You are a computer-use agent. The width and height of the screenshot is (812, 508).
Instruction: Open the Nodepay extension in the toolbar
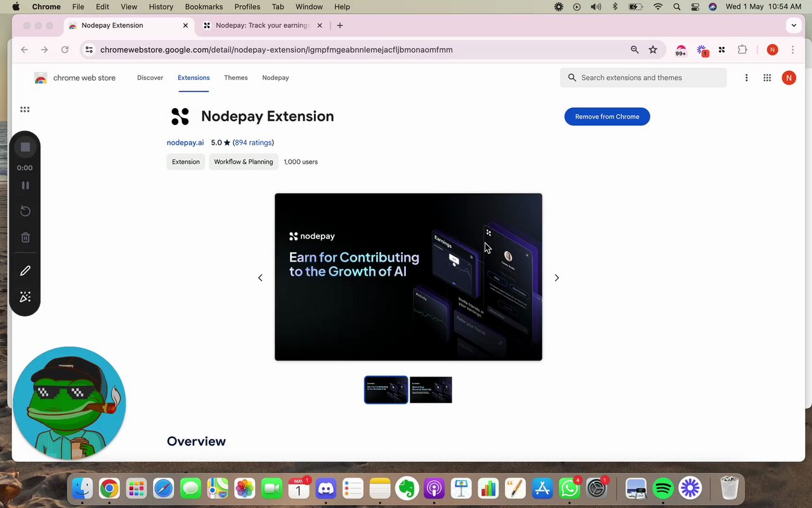pos(722,50)
